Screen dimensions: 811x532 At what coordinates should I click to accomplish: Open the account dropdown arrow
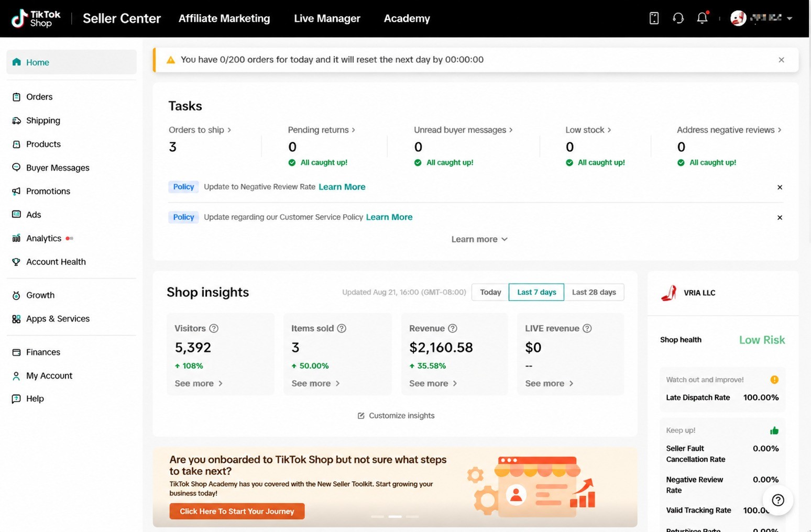790,18
